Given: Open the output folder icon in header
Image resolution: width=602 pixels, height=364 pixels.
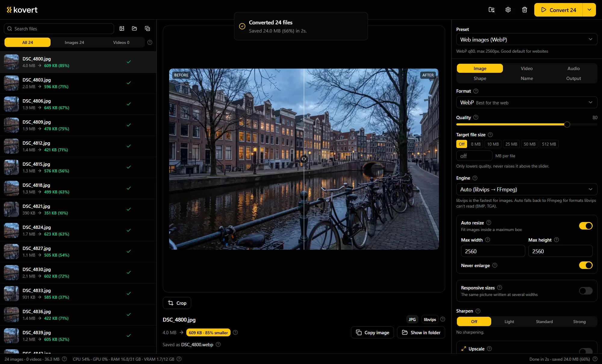Looking at the screenshot, I should coord(492,10).
